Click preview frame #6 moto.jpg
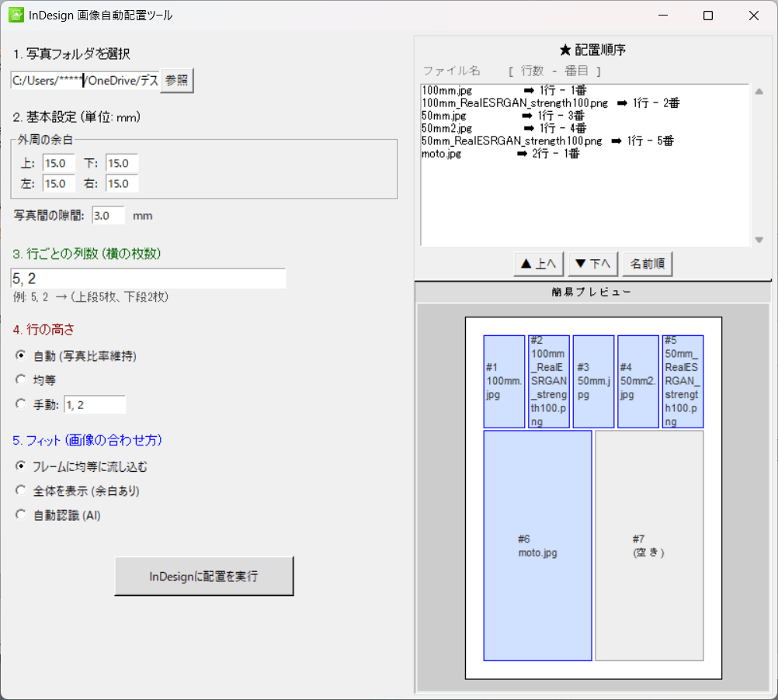 [x=537, y=546]
